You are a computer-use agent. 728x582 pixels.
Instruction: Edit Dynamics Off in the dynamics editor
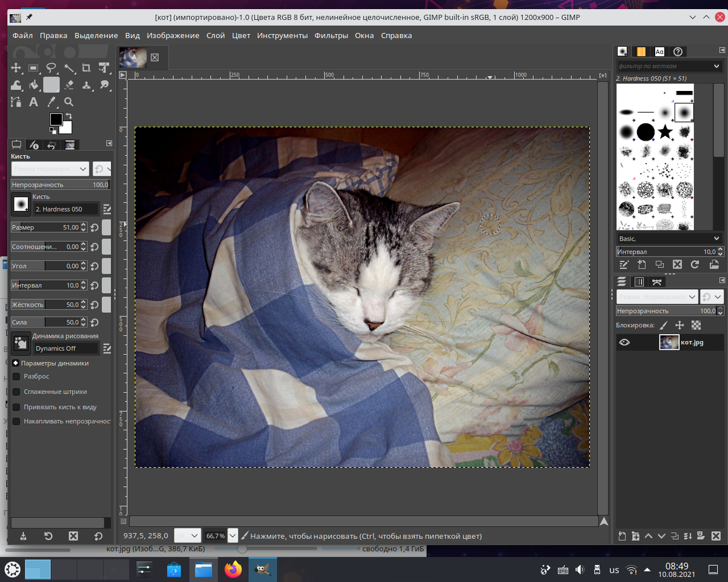point(107,348)
